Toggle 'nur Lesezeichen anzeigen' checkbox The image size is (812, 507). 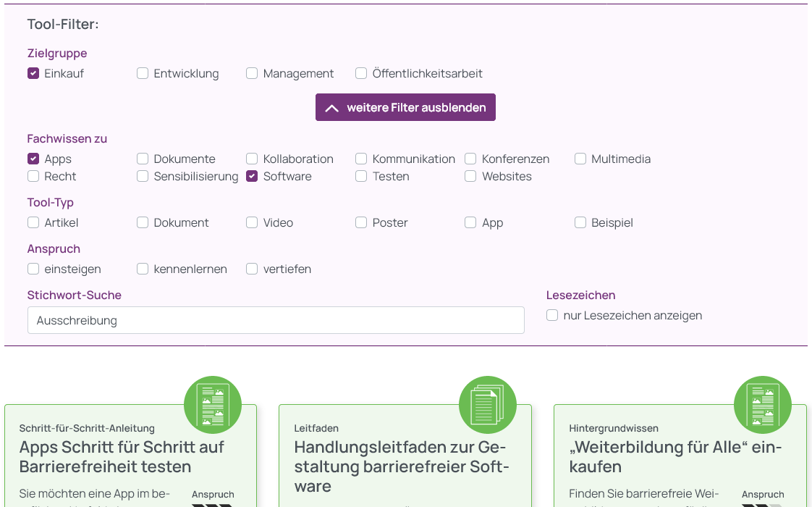[552, 315]
